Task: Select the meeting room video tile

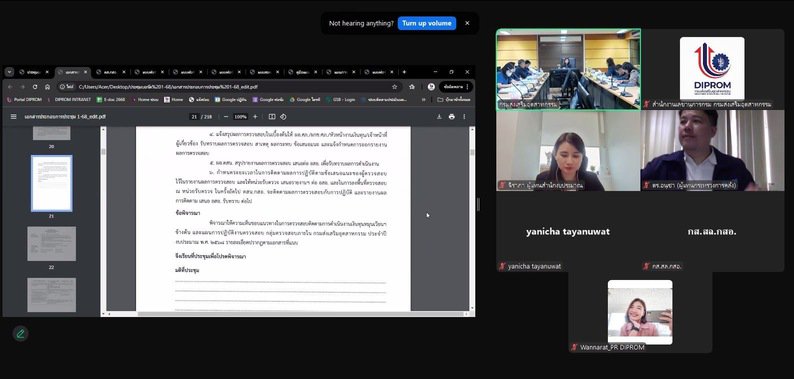Action: coord(568,69)
